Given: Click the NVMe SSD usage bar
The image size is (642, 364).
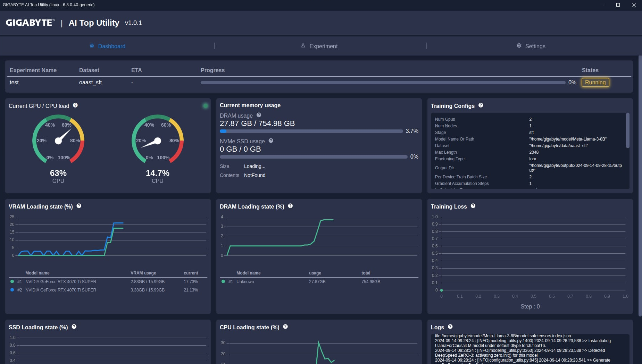Looking at the screenshot, I should [314, 157].
